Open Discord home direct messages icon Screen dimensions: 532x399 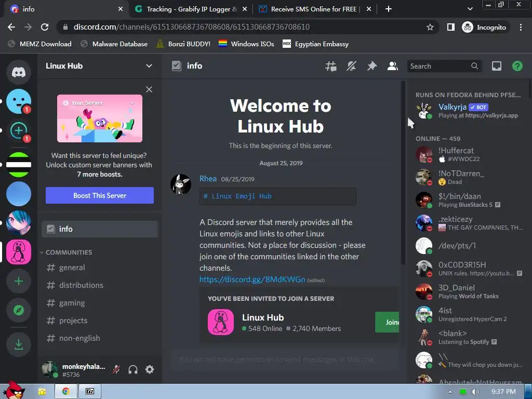click(x=19, y=72)
